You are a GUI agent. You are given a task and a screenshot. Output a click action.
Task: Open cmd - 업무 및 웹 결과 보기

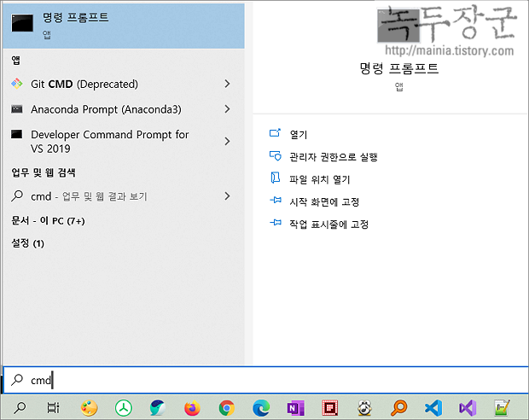(x=124, y=196)
